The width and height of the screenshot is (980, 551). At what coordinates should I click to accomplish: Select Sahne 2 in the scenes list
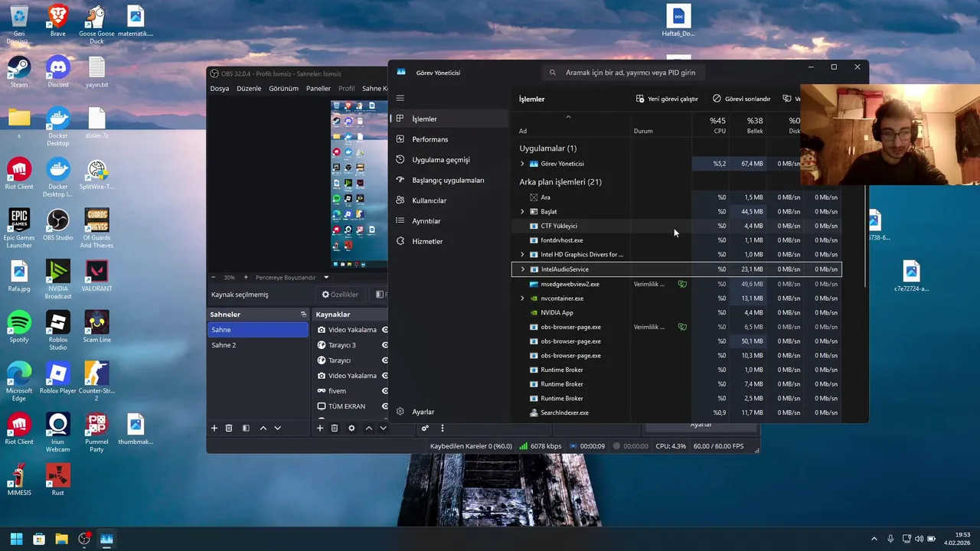click(258, 345)
